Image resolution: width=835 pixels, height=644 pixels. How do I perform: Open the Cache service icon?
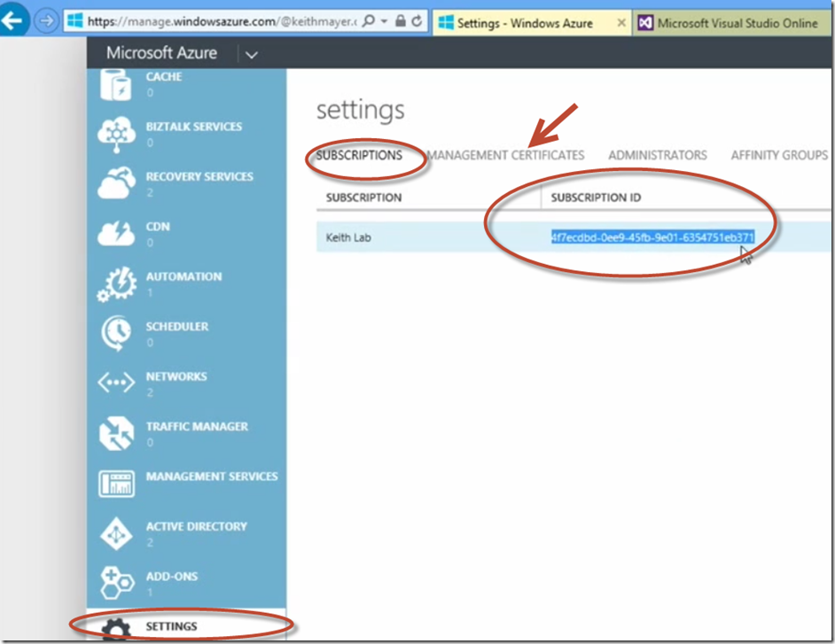click(x=115, y=84)
